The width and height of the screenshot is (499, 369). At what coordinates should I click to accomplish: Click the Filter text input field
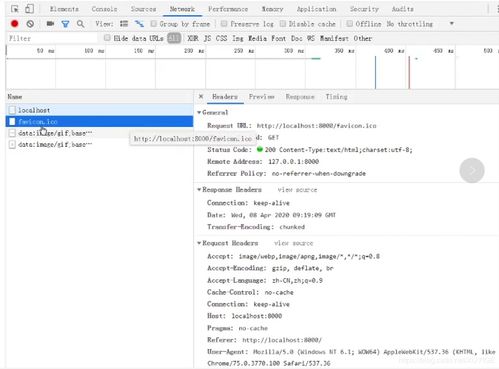[x=52, y=38]
